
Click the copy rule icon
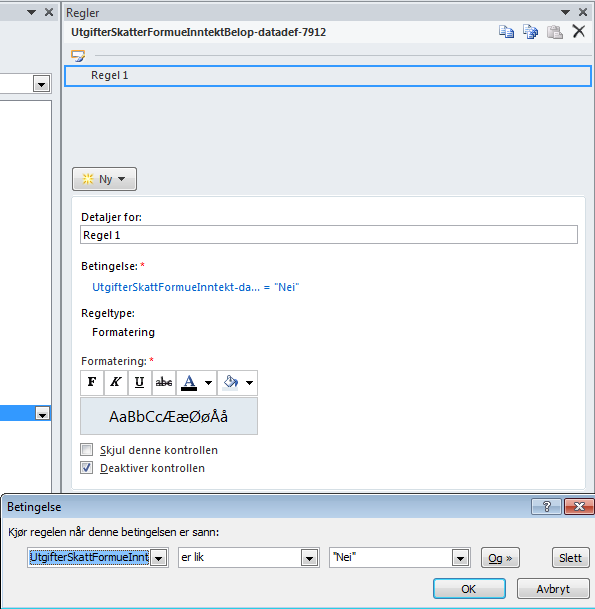pyautogui.click(x=506, y=32)
